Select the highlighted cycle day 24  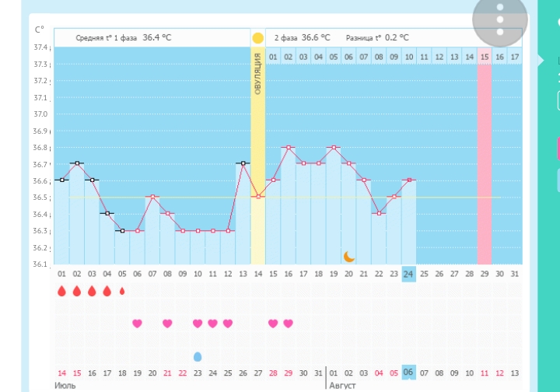click(x=408, y=273)
